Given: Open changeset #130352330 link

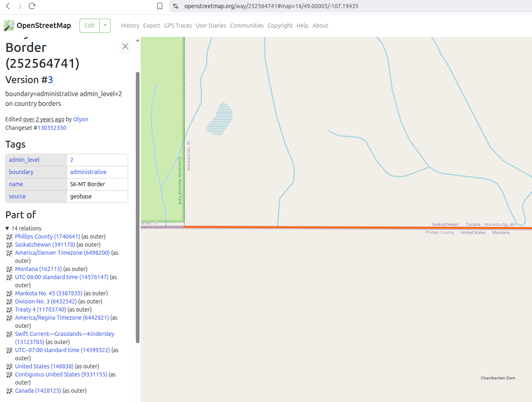Looking at the screenshot, I should [x=52, y=128].
